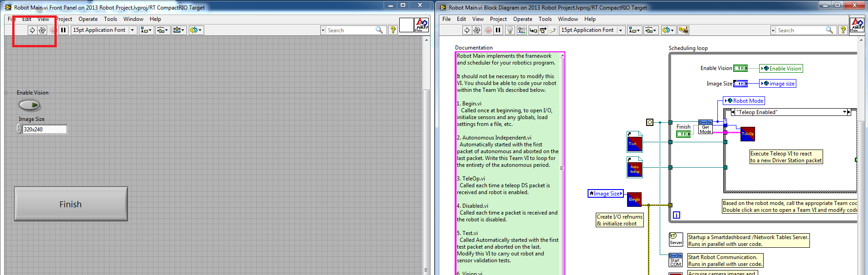Select the TeleOp VI node

click(x=747, y=134)
